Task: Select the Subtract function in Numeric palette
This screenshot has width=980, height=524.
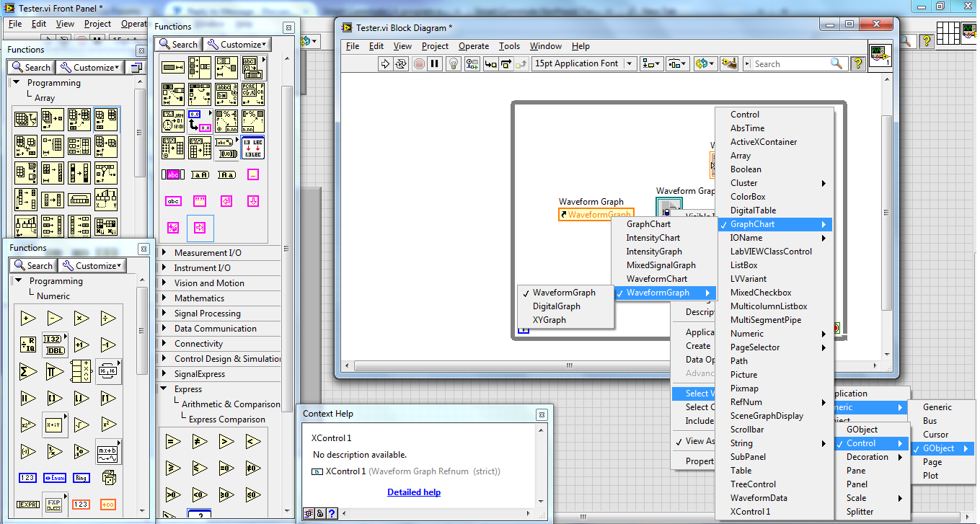Action: tap(55, 318)
